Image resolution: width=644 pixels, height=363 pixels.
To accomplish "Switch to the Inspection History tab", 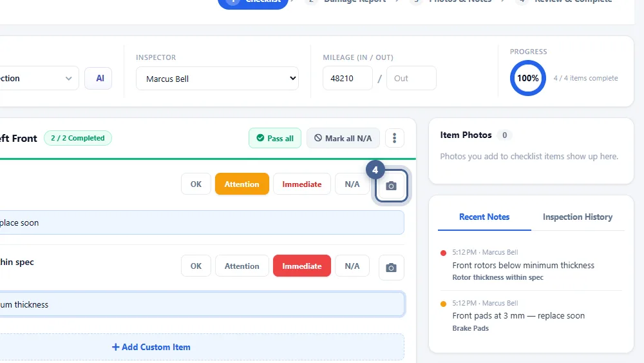I will (x=578, y=217).
